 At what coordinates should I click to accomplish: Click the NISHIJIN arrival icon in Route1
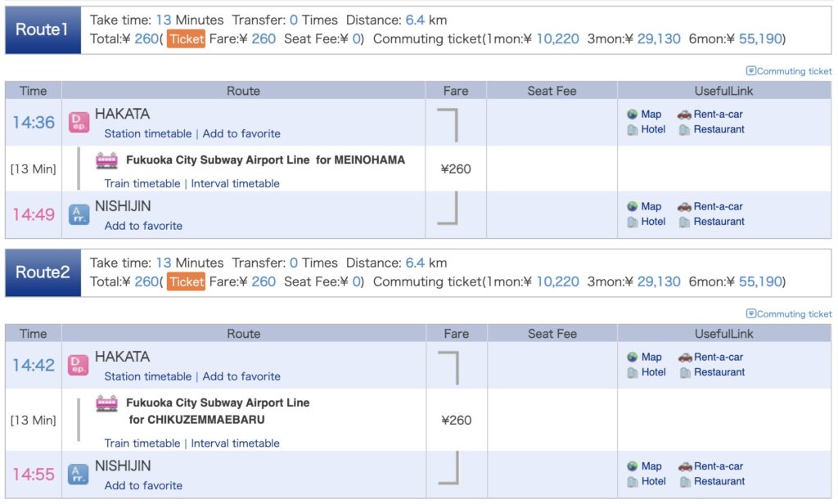[x=79, y=215]
